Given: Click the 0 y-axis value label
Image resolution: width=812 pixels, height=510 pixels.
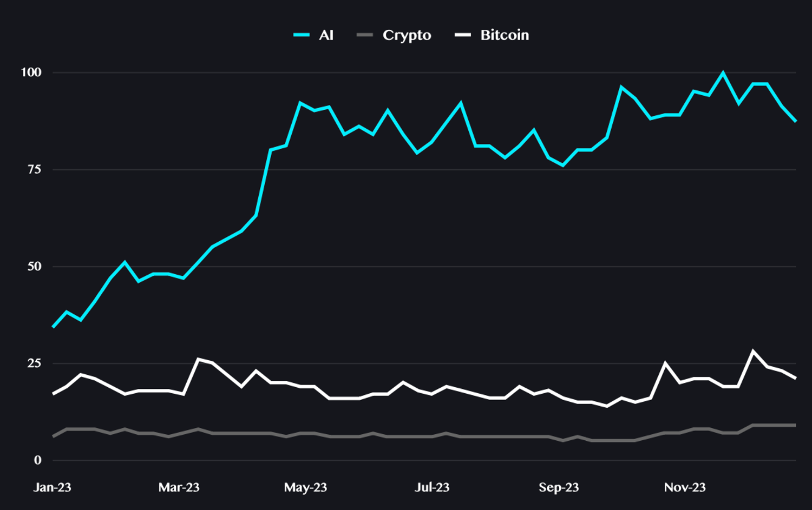Looking at the screenshot, I should point(37,460).
